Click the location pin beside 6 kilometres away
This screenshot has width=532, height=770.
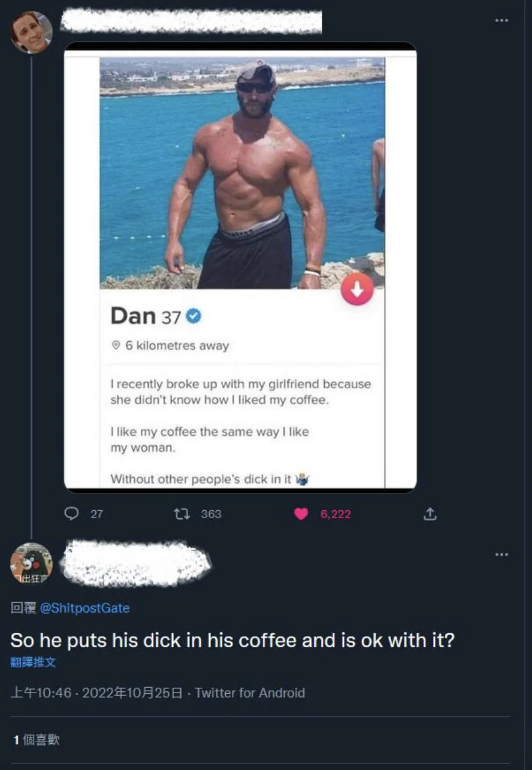[x=116, y=346]
